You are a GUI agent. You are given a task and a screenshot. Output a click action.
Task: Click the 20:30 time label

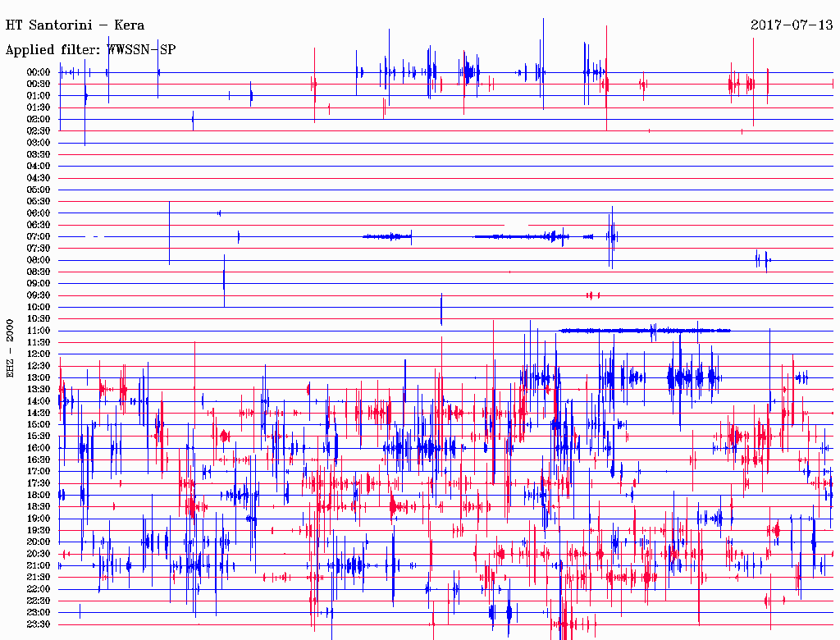pos(38,554)
